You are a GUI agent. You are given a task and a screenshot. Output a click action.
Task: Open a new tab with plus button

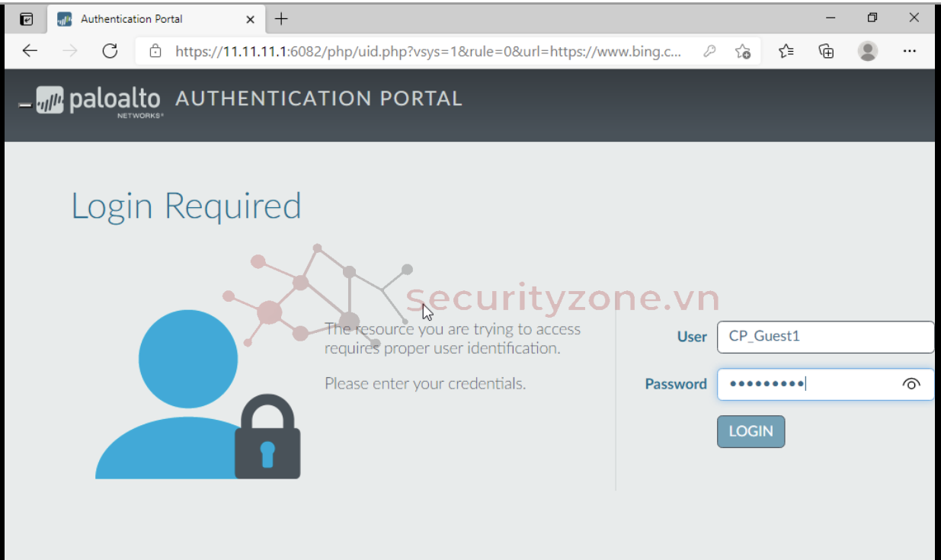[x=281, y=19]
